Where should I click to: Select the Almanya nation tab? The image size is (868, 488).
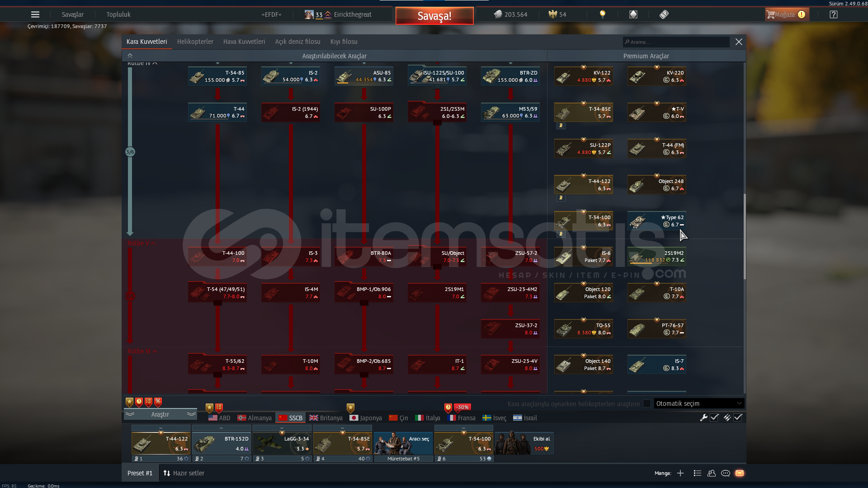click(255, 418)
